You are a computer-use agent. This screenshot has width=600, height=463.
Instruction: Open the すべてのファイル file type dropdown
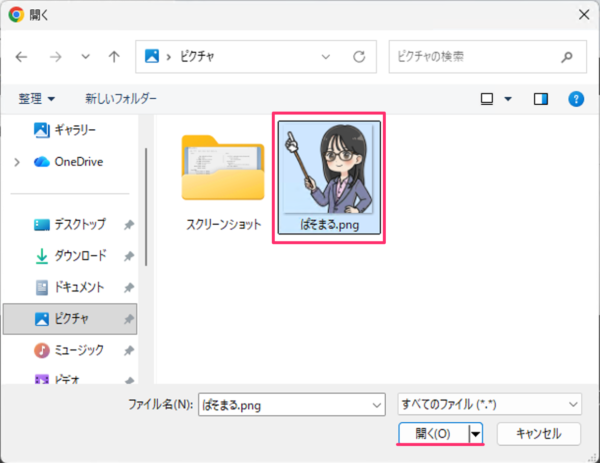(x=488, y=404)
